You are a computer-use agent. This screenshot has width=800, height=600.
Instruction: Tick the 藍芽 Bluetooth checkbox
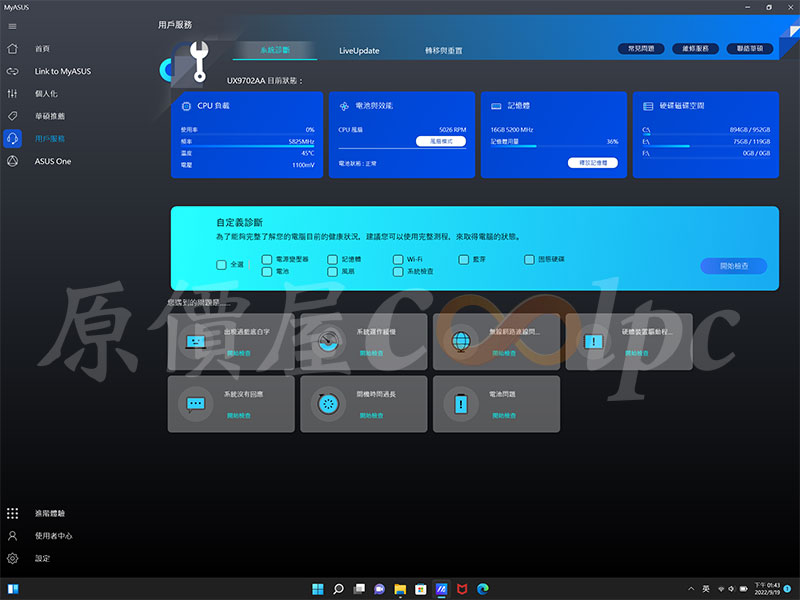coord(464,259)
